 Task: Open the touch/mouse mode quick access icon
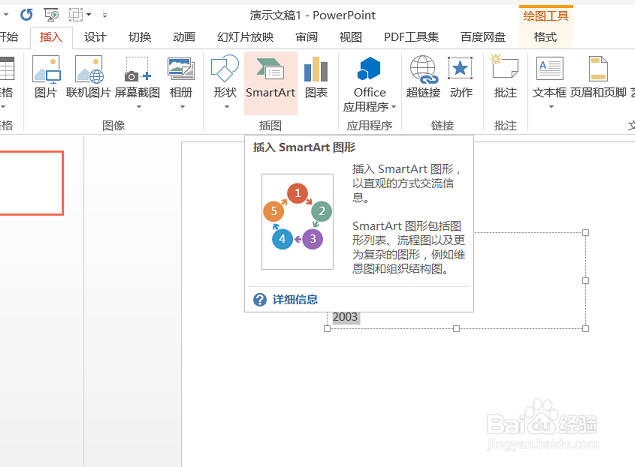coord(76,15)
